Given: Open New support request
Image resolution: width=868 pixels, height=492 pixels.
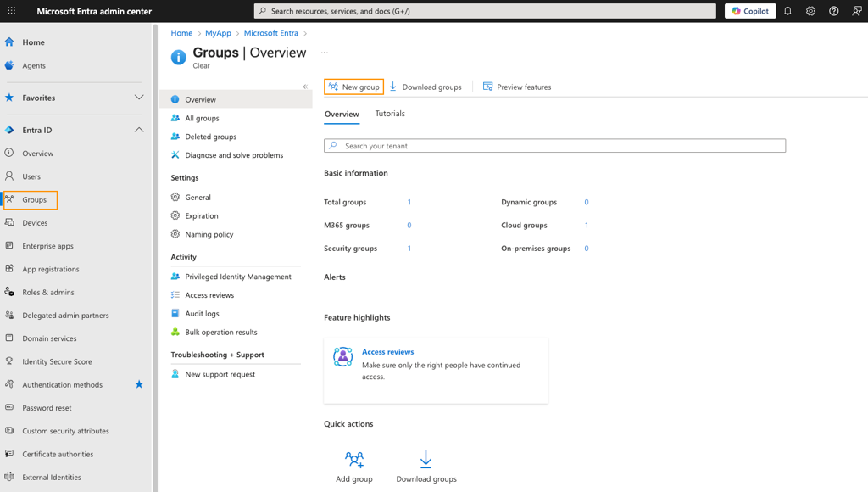Looking at the screenshot, I should click(220, 375).
